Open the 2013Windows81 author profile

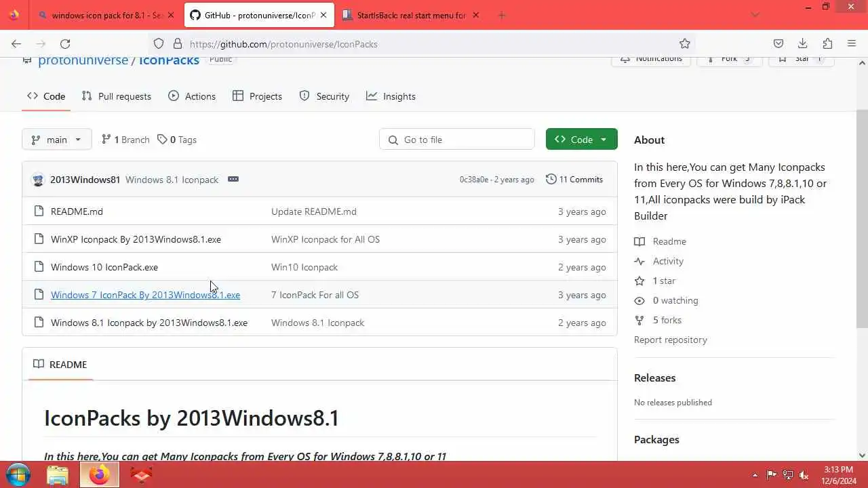pos(85,180)
